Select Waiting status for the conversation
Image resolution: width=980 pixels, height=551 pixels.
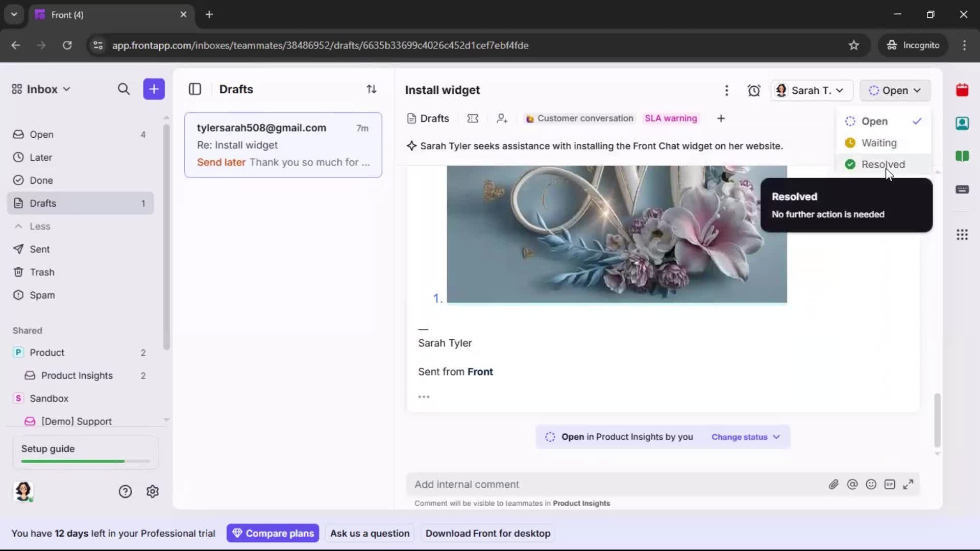879,143
